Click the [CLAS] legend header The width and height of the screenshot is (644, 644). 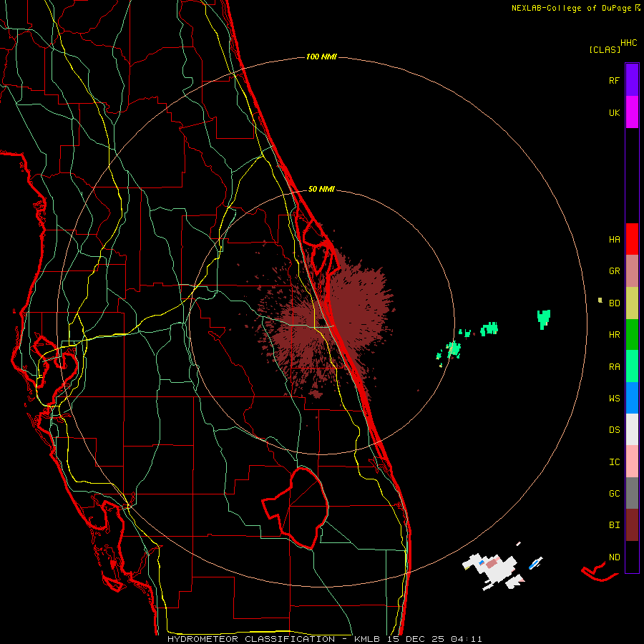(605, 50)
